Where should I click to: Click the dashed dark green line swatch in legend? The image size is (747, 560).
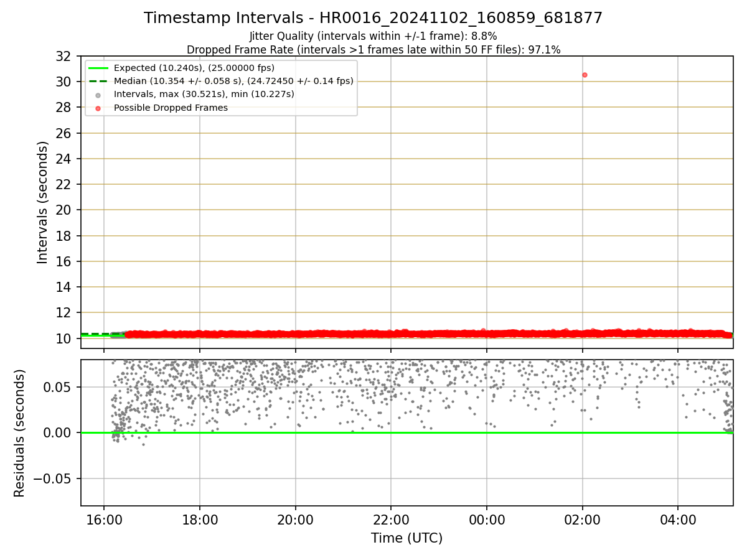point(98,81)
